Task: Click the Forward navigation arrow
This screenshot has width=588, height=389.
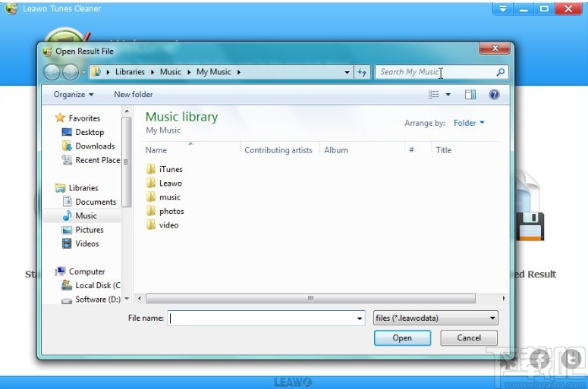Action: pyautogui.click(x=71, y=72)
